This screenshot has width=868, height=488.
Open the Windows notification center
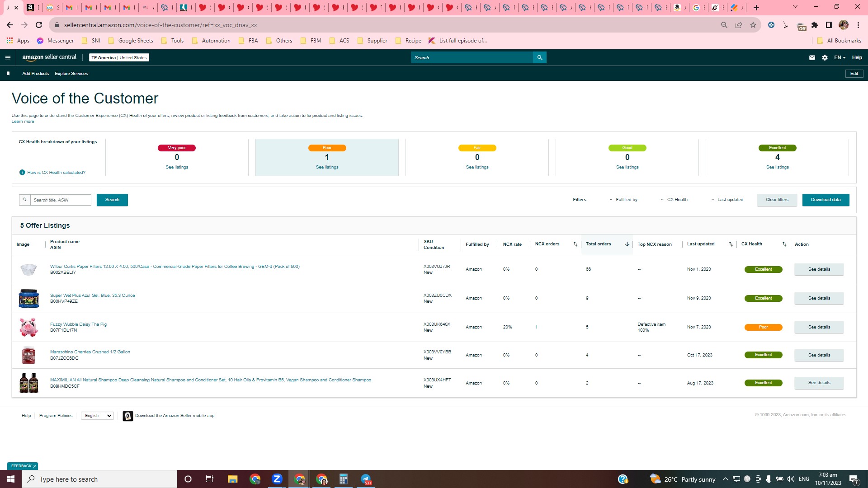tap(854, 479)
